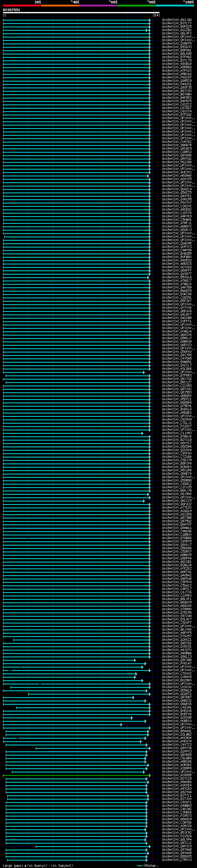Choose the UniRef100_P49201 entry

pyautogui.click(x=176, y=84)
